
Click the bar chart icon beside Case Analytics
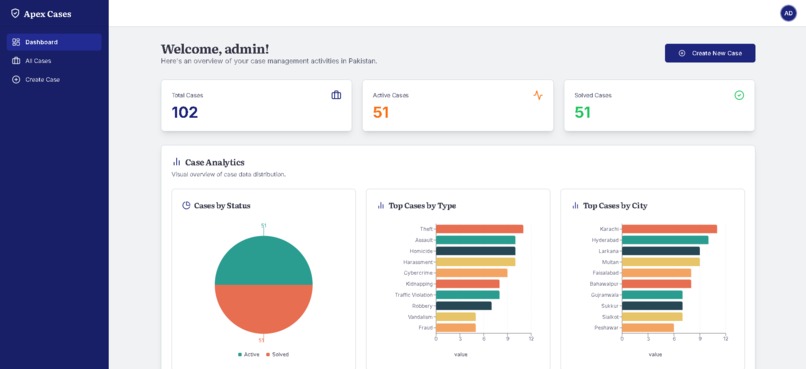point(176,162)
